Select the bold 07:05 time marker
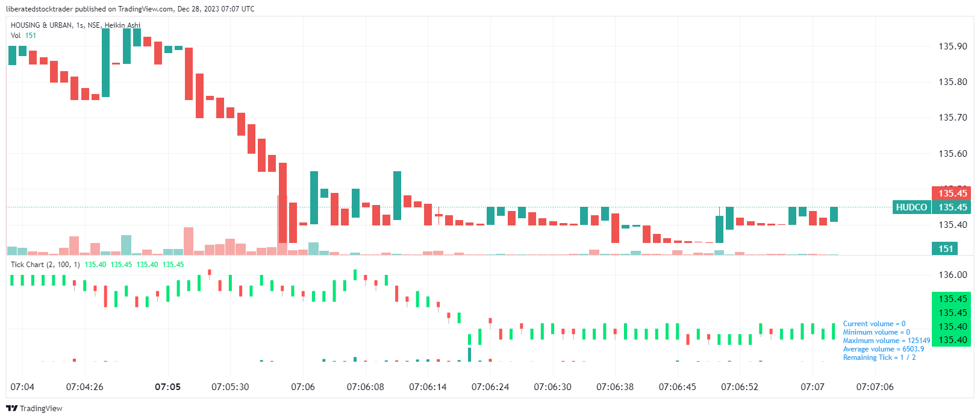Screen dimensions: 980x419 [x=167, y=387]
